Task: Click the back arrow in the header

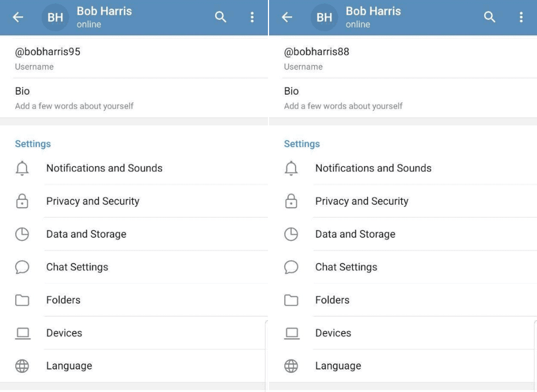Action: coord(17,16)
